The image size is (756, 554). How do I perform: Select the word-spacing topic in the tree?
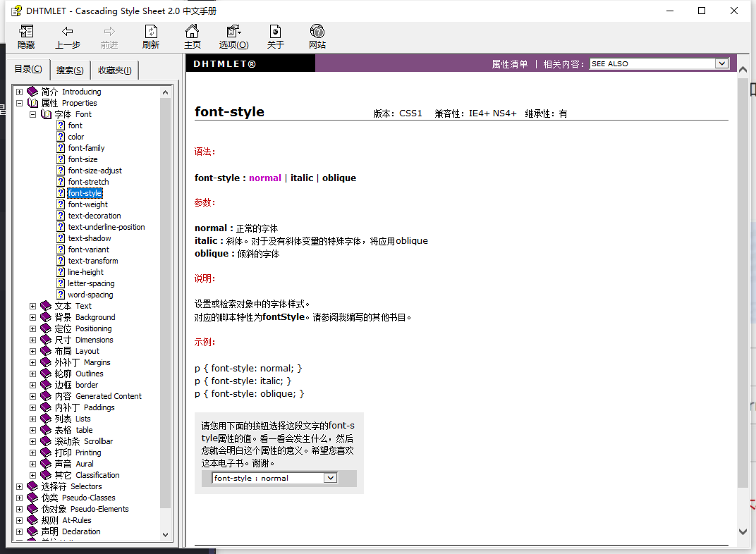(91, 295)
